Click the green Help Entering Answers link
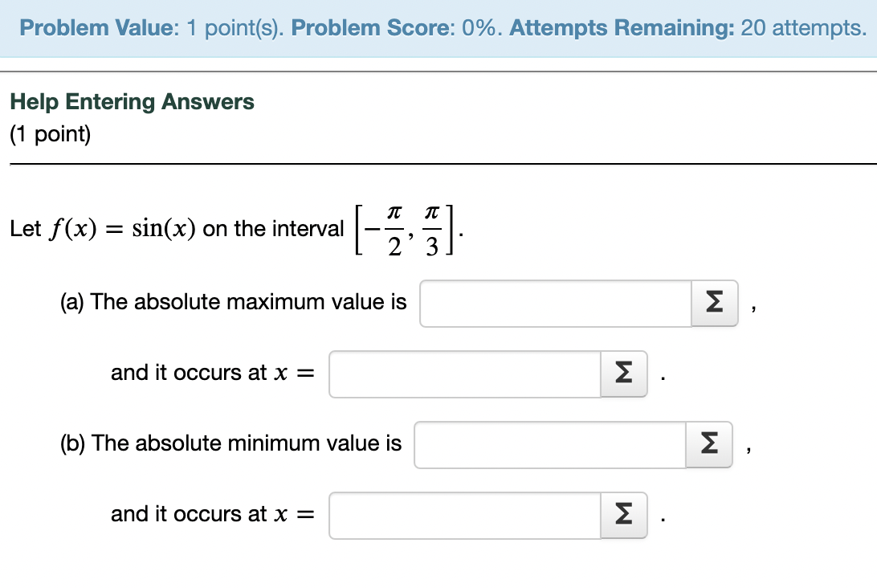The image size is (877, 588). click(132, 101)
